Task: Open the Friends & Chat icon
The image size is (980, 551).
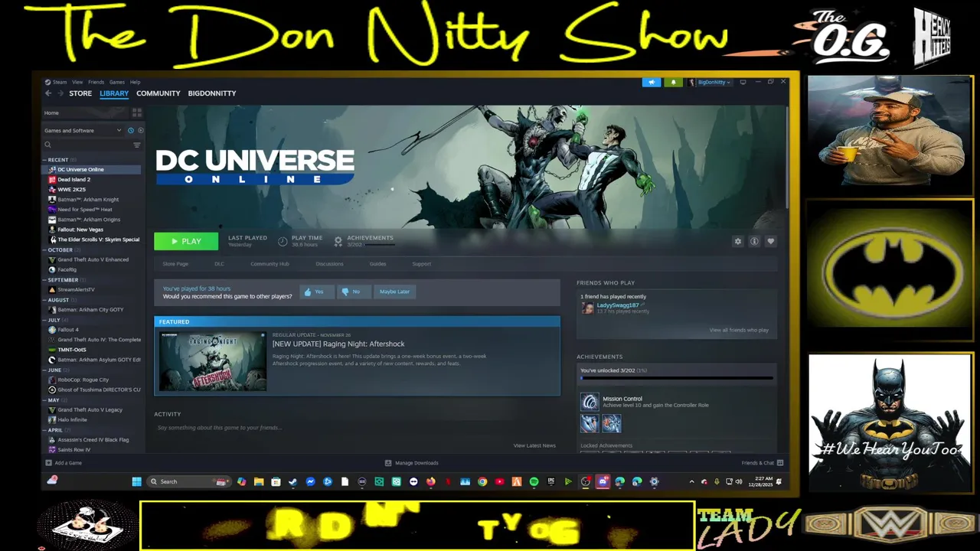Action: point(780,463)
